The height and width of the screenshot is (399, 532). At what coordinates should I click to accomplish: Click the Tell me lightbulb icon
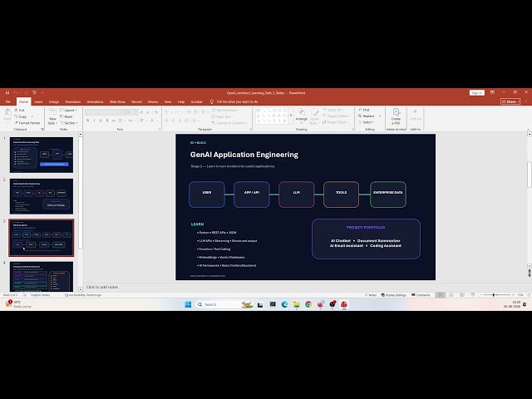click(212, 101)
